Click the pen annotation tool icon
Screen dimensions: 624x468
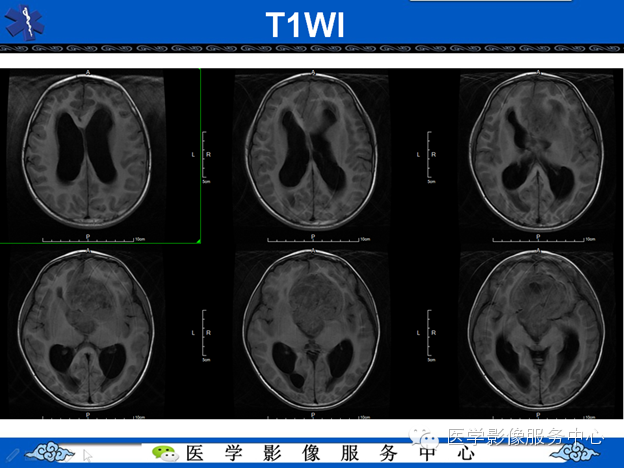coord(11,454)
